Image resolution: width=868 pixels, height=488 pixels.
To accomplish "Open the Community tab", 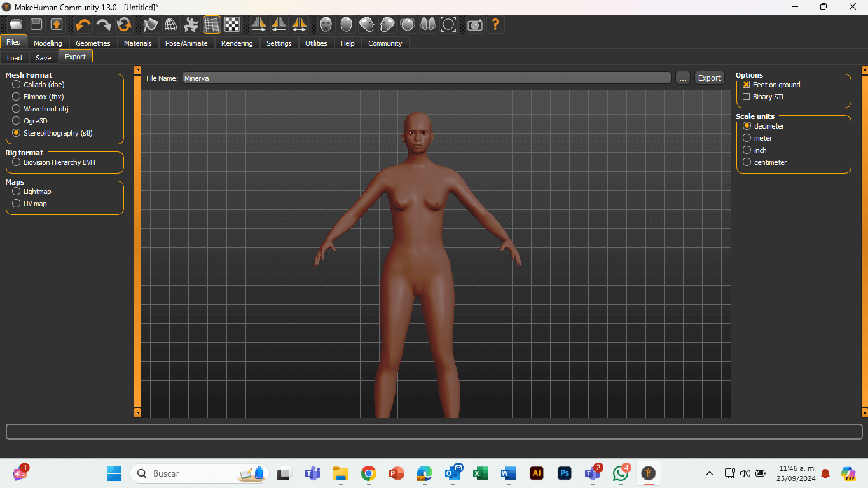I will (x=385, y=43).
